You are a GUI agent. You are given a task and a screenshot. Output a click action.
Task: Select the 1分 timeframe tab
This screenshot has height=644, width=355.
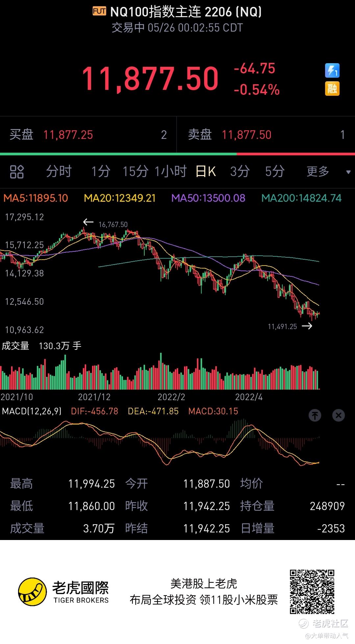click(x=101, y=171)
